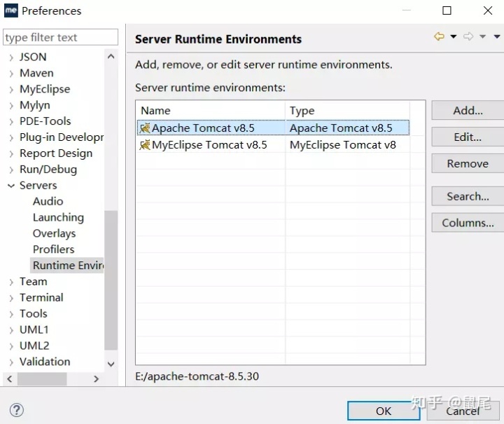Click the tree scroll up arrow
This screenshot has height=424, width=504.
(x=111, y=57)
